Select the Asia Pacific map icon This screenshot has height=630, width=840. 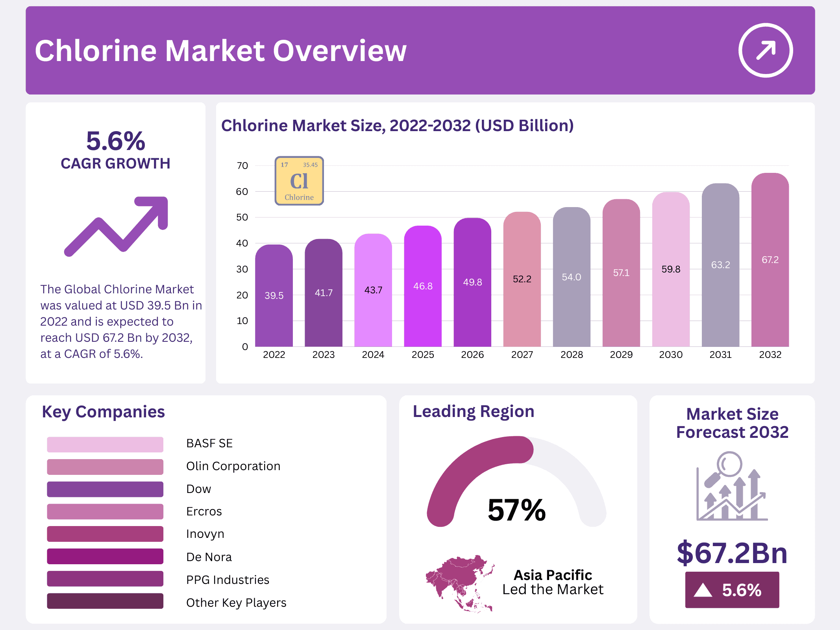coord(459,583)
